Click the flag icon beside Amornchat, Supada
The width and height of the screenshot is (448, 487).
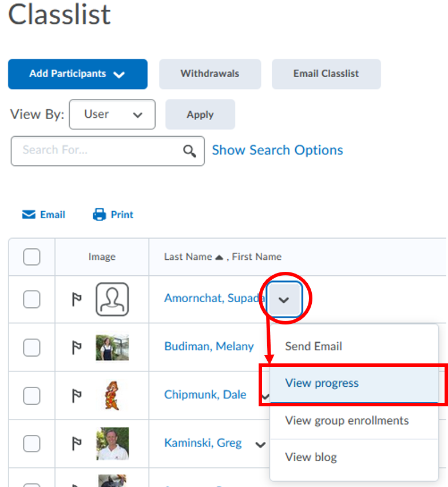[x=76, y=299]
